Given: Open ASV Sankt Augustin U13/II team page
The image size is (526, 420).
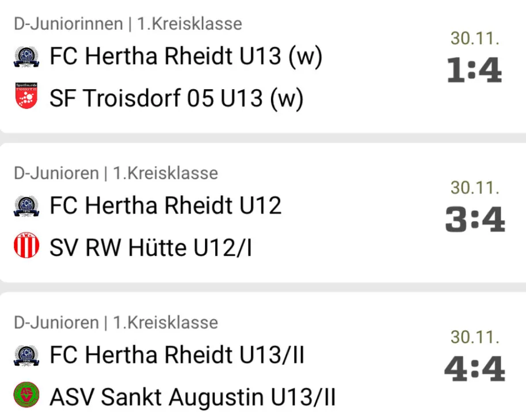Looking at the screenshot, I should (193, 397).
